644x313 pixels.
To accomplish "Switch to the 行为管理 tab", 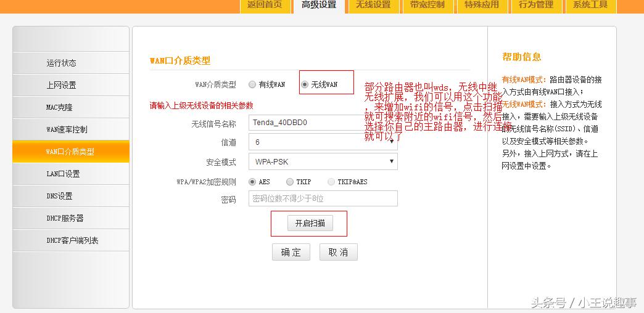I will 535,6.
